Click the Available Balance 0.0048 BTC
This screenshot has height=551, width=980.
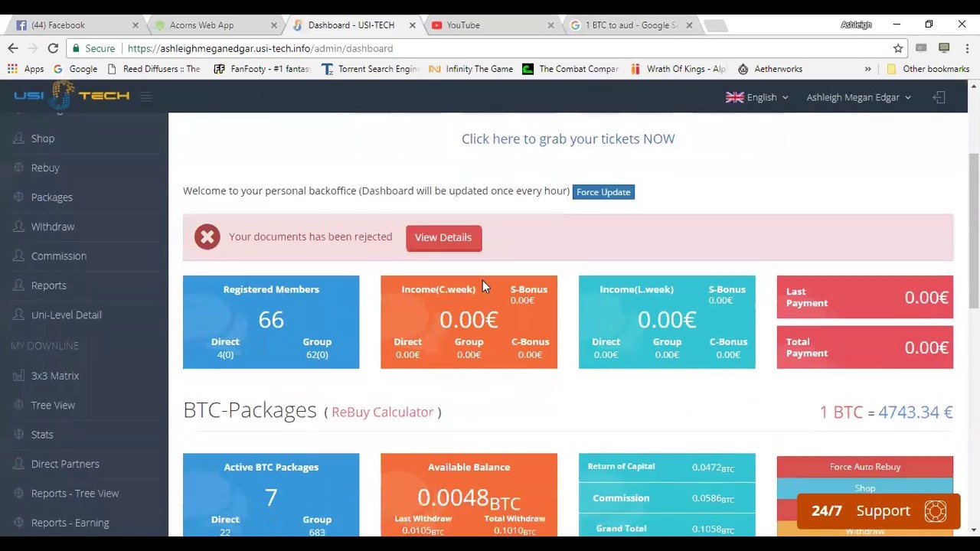(x=469, y=498)
